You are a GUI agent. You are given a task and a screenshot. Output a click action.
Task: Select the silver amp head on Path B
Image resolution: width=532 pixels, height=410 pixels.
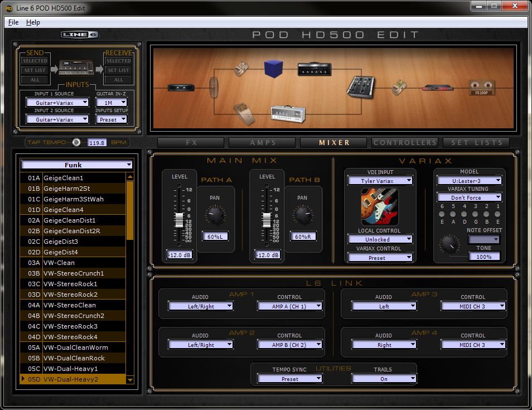tap(288, 114)
